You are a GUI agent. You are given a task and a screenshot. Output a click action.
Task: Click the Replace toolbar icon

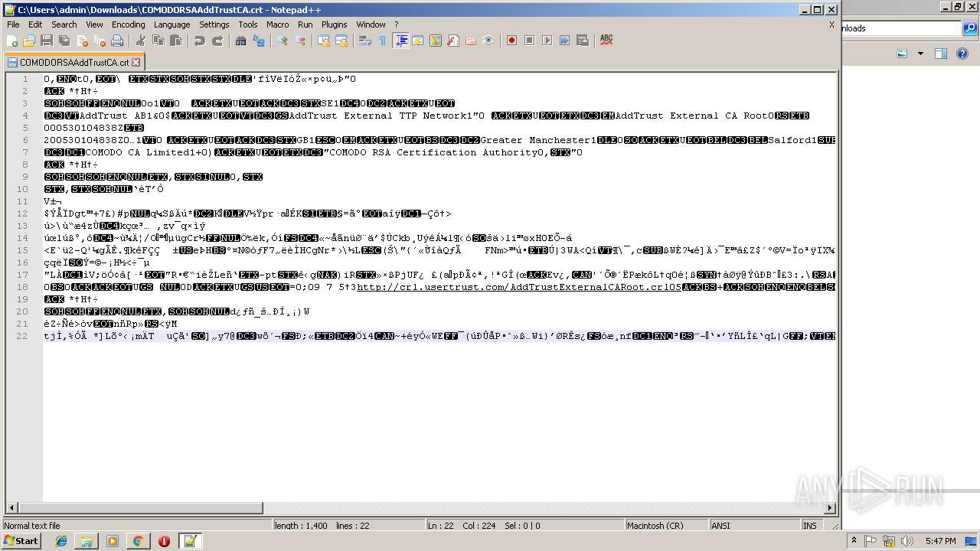pyautogui.click(x=259, y=41)
